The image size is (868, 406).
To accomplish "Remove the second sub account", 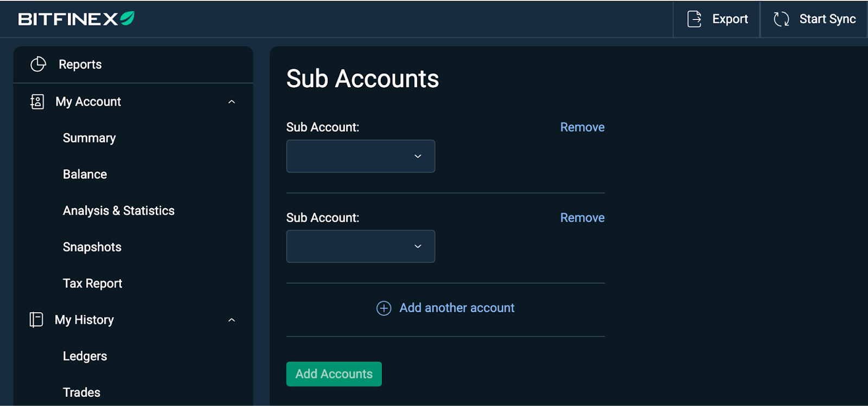I will tap(582, 217).
